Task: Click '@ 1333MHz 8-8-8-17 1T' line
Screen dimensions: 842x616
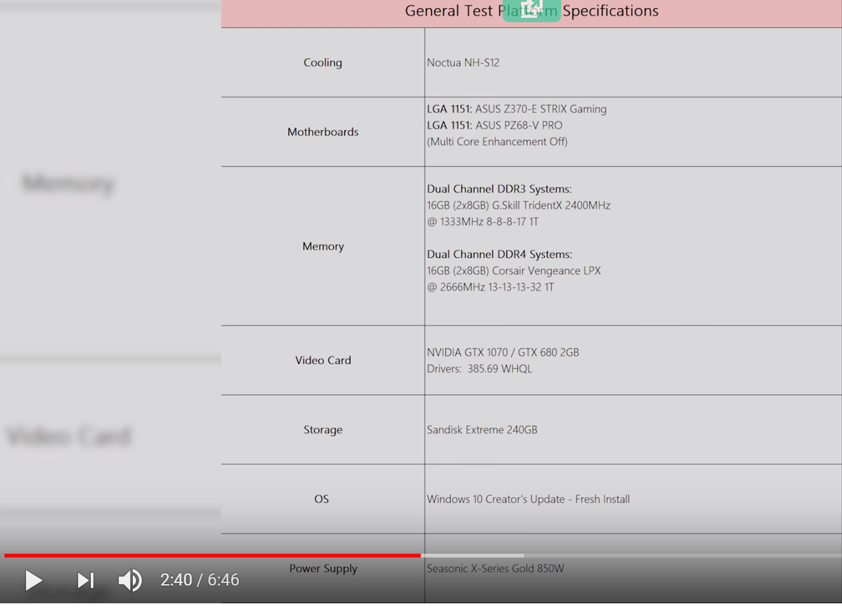Action: [x=483, y=222]
